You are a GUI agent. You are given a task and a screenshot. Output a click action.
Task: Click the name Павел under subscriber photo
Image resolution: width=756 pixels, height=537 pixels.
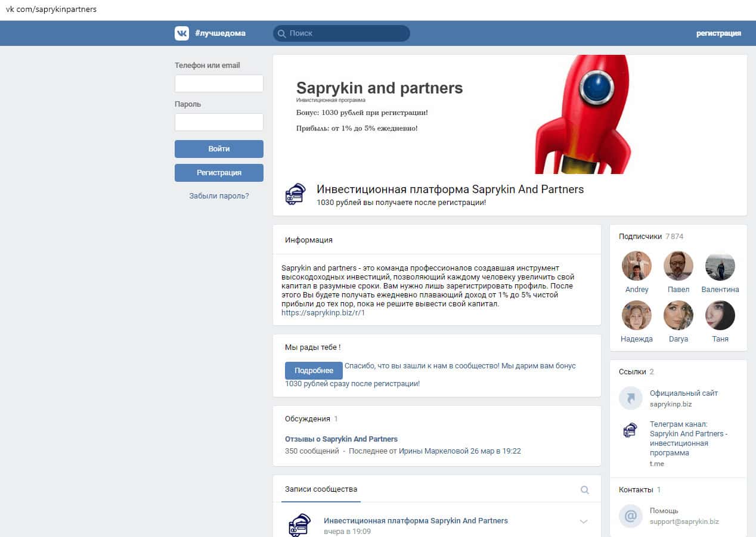tap(678, 290)
